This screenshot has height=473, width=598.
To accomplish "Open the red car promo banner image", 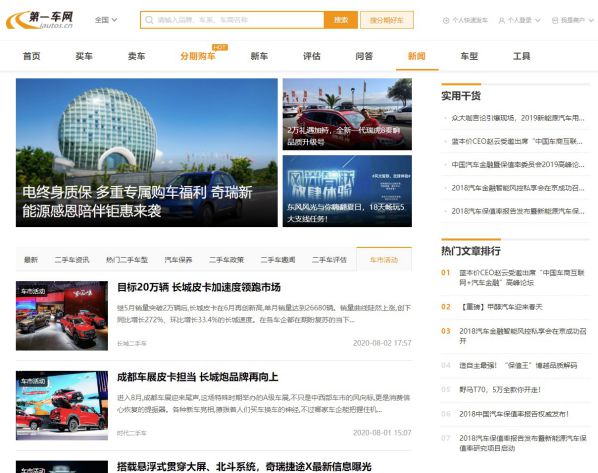I will tap(347, 114).
